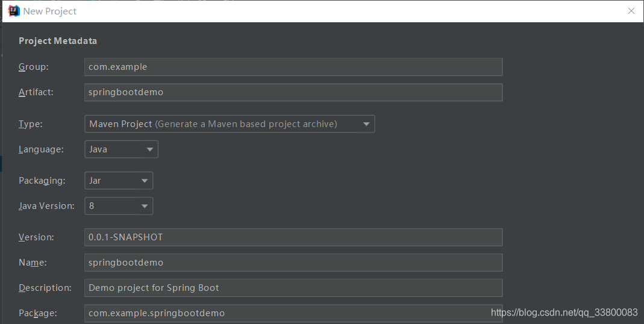The image size is (644, 324).
Task: Click the Project Metadata heading
Action: 58,41
